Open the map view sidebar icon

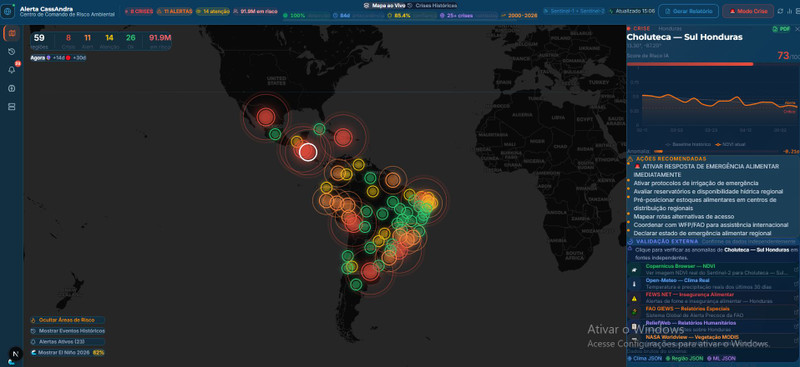point(11,34)
